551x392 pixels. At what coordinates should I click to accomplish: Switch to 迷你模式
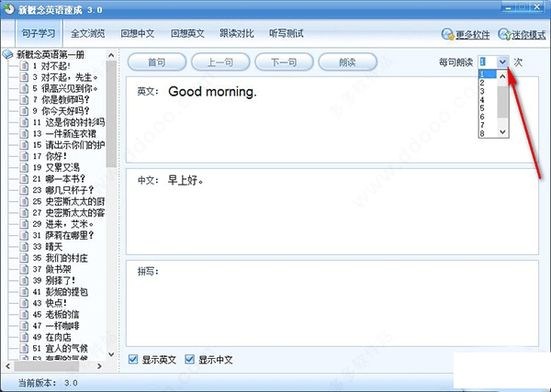[x=529, y=35]
